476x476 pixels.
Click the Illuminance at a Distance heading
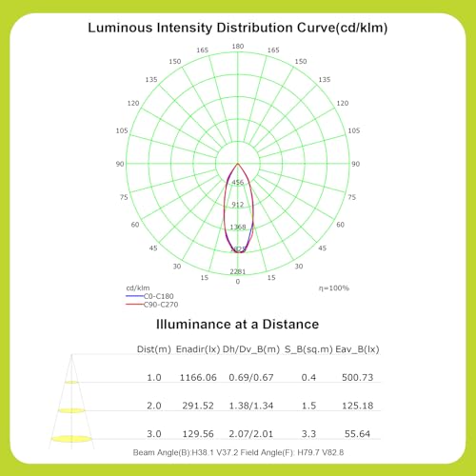237,325
